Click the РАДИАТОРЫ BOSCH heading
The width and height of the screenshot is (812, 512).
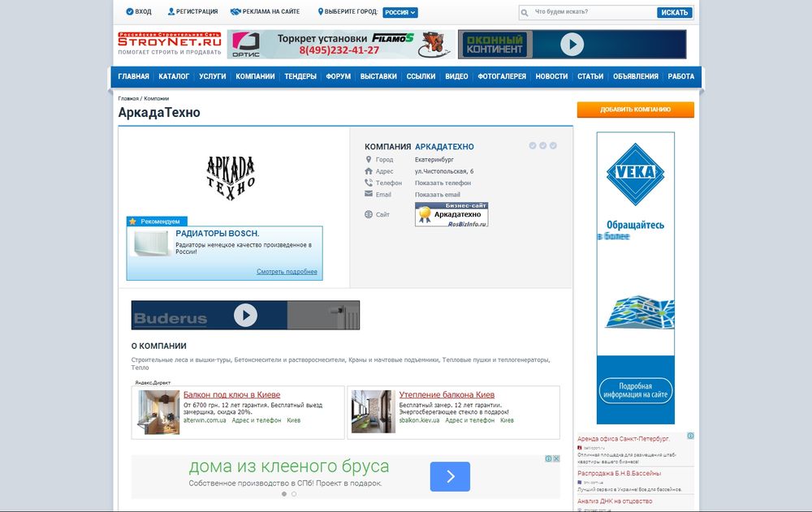point(218,234)
